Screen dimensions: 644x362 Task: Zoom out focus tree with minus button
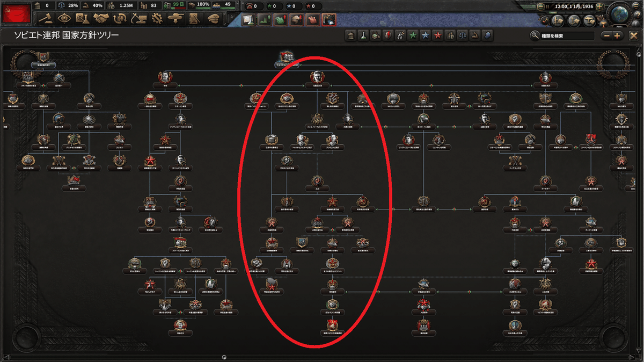[606, 36]
